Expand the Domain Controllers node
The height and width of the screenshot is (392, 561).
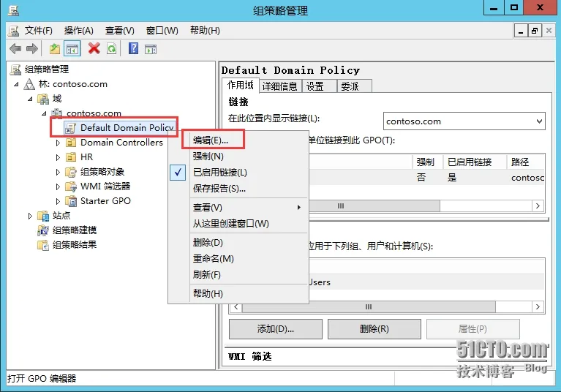(x=58, y=143)
